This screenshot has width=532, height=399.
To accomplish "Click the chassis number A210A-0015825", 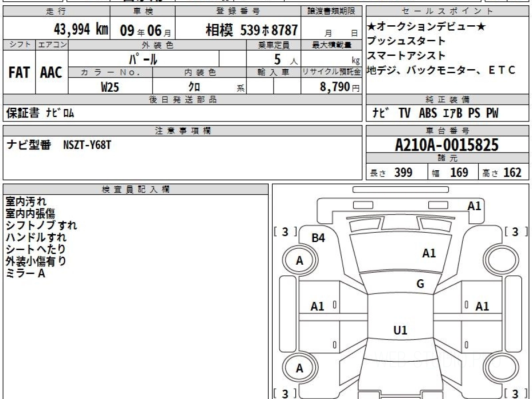I will (x=447, y=145).
